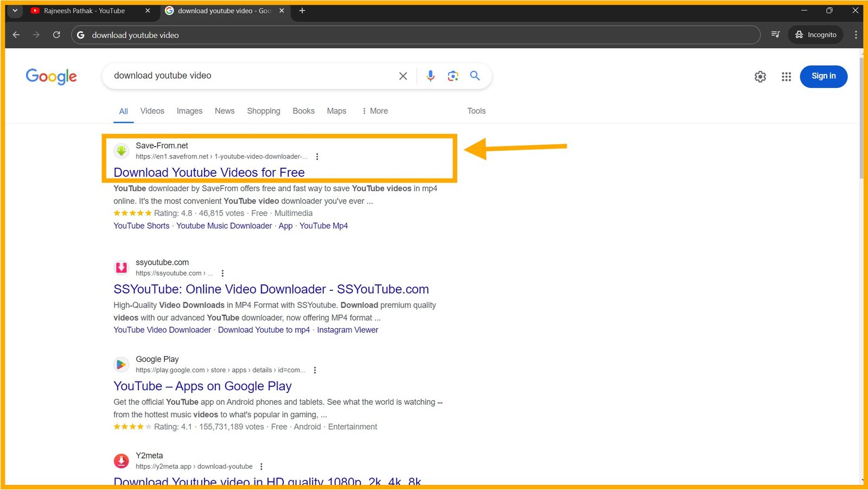Open YouTube – Apps on Google Play link

point(202,386)
